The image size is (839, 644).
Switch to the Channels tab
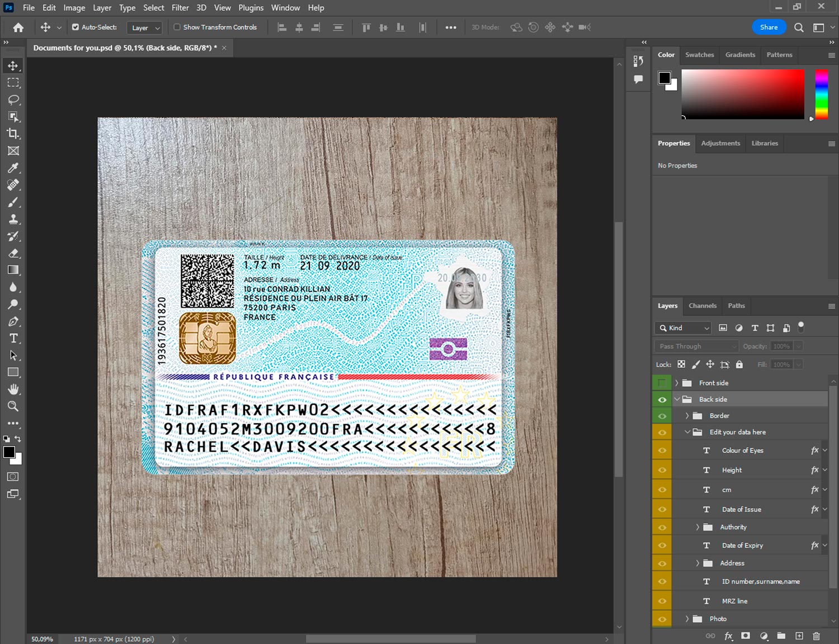click(702, 306)
